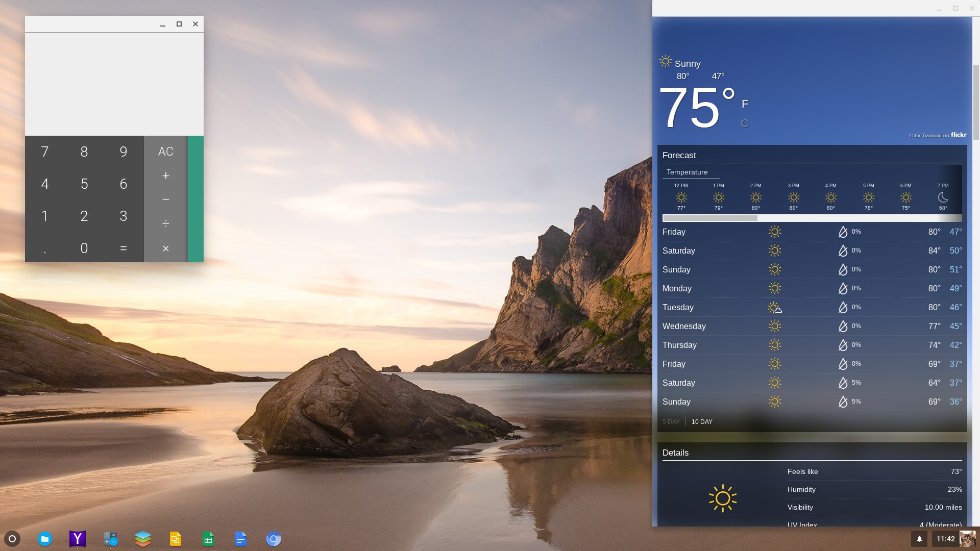Open the Calculator icon in the shelf
Image resolution: width=980 pixels, height=551 pixels.
tap(110, 539)
